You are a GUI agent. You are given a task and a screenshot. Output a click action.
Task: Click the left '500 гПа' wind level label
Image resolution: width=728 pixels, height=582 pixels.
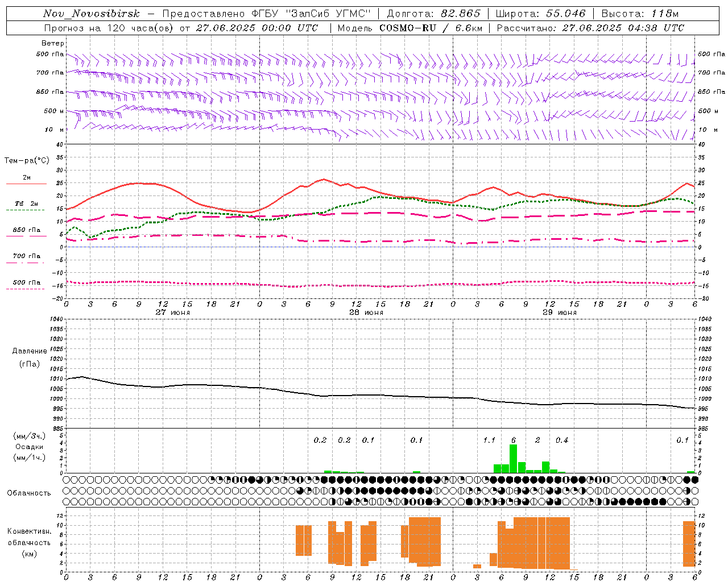[50, 55]
